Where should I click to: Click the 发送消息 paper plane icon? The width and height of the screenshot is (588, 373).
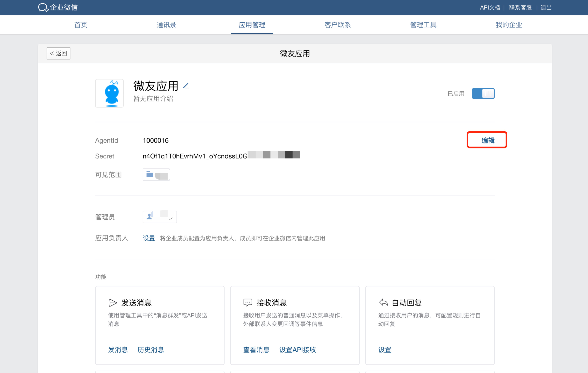(x=113, y=303)
